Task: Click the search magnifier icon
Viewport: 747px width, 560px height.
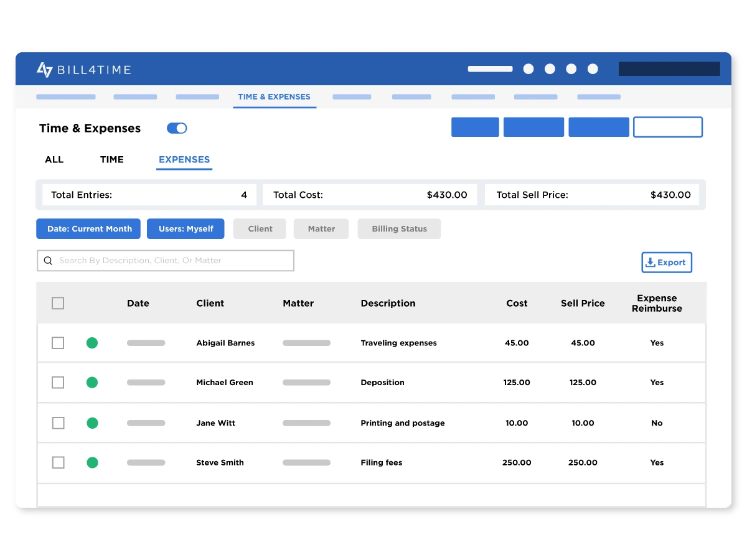Action: [x=48, y=261]
